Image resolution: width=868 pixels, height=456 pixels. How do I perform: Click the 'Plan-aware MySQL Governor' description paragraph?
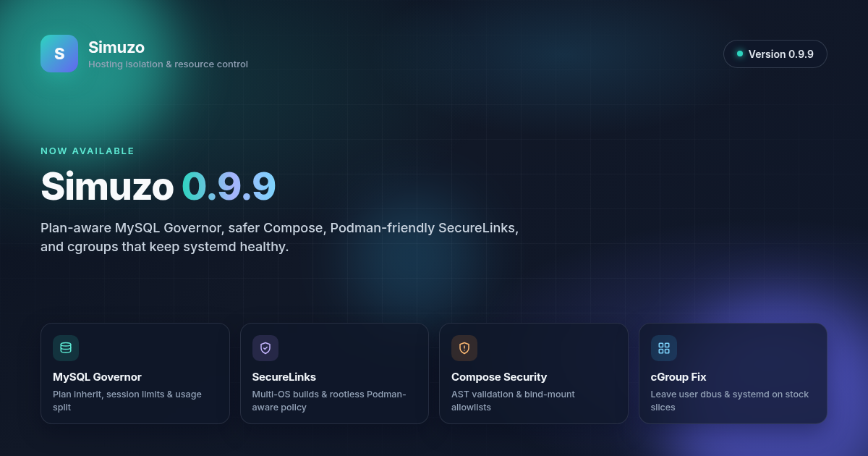coord(280,237)
